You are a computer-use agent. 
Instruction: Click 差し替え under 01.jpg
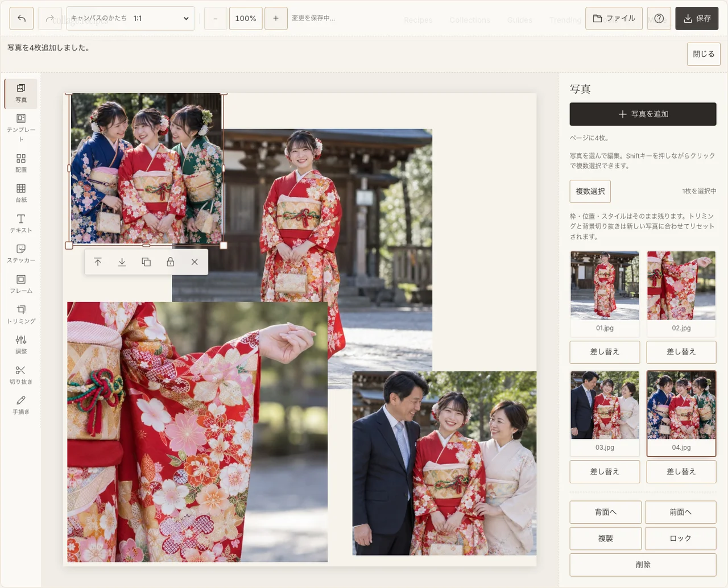point(605,352)
